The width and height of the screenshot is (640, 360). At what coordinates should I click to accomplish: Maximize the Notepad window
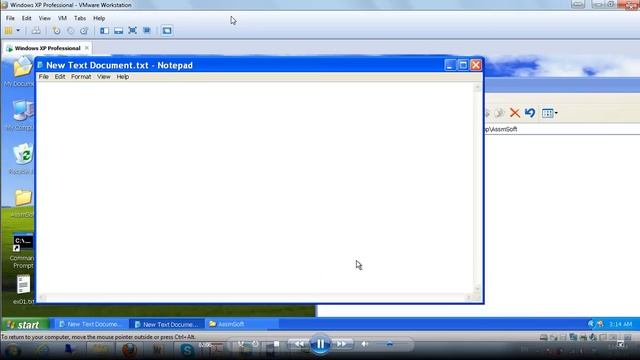tap(463, 65)
